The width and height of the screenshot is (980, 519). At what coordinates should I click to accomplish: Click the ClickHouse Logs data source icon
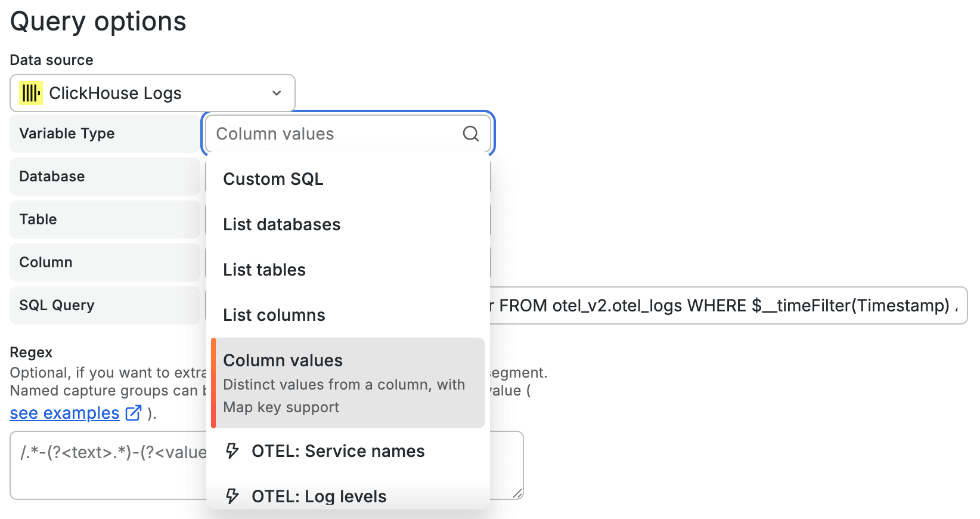click(30, 93)
